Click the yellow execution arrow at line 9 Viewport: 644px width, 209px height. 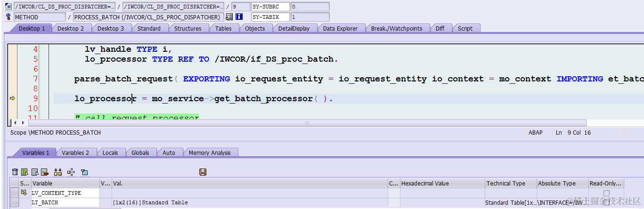pos(12,98)
